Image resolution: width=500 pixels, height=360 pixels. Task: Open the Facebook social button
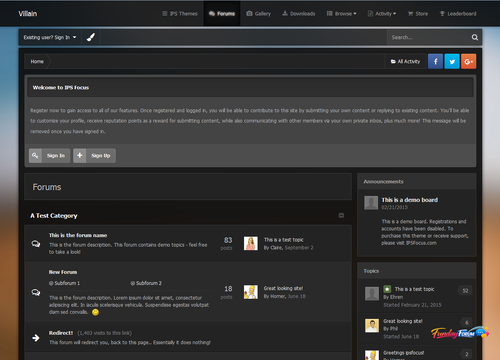[435, 61]
